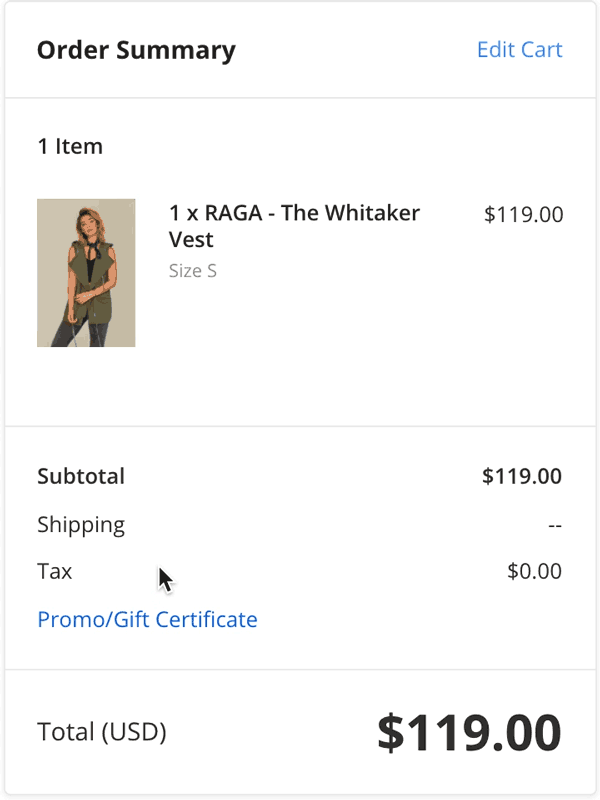Image resolution: width=600 pixels, height=800 pixels.
Task: Click the Whitaker Vest product thumbnail
Action: click(x=86, y=273)
